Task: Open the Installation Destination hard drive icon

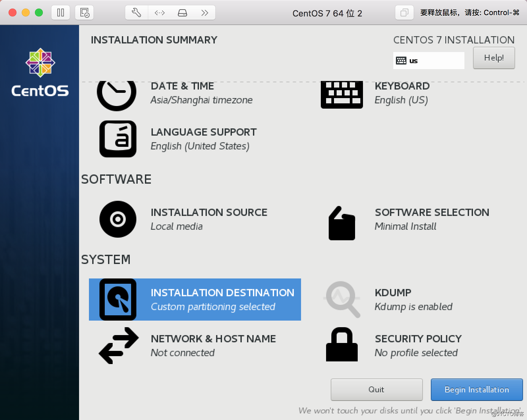Action: point(118,300)
